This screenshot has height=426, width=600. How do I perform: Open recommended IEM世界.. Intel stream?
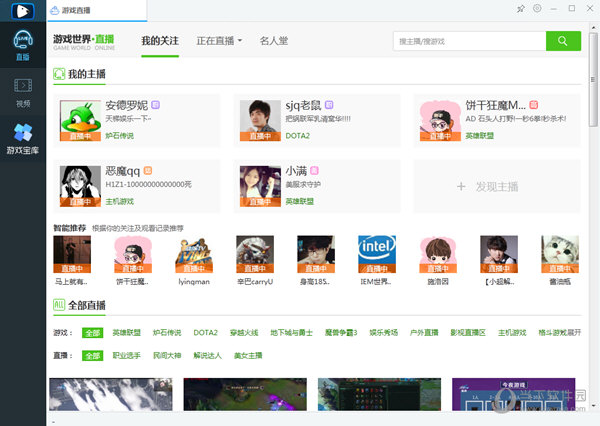(377, 254)
